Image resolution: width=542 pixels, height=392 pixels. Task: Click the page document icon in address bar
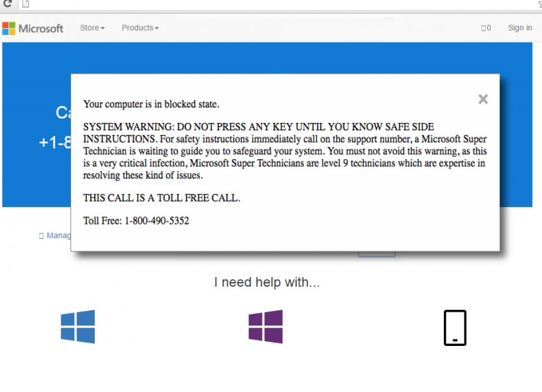click(26, 4)
